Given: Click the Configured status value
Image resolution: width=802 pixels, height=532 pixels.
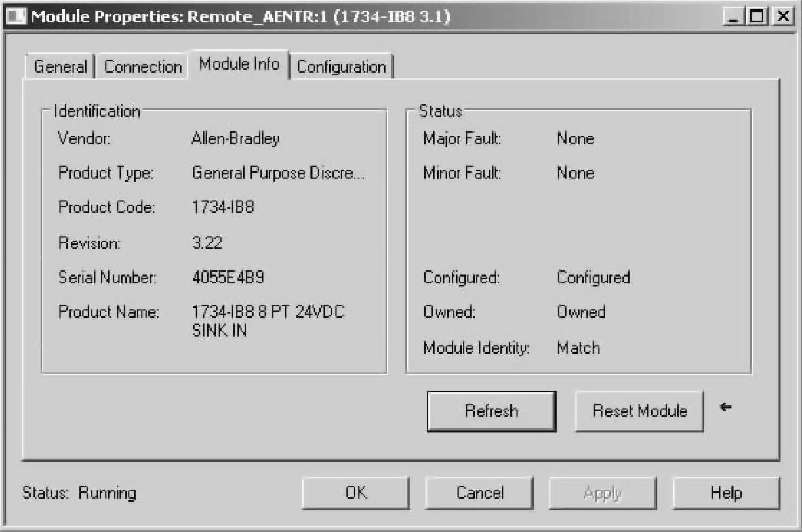Looking at the screenshot, I should coord(593,278).
